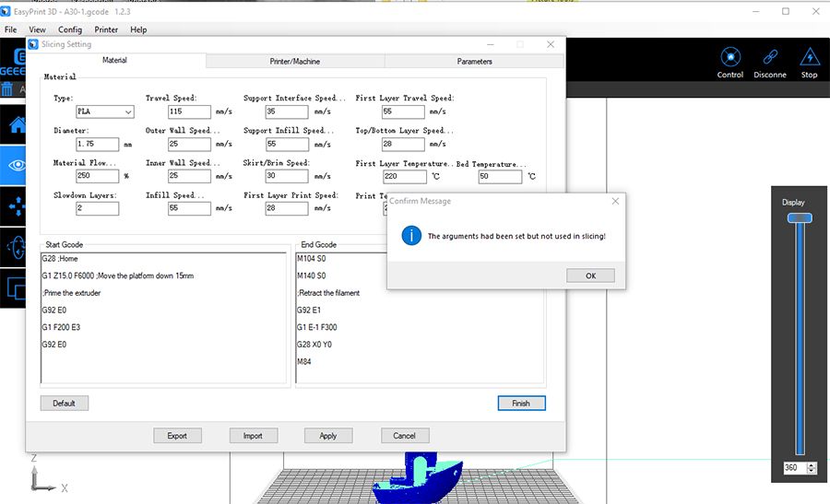Click the Display slider handle
830x504 pixels.
(800, 217)
